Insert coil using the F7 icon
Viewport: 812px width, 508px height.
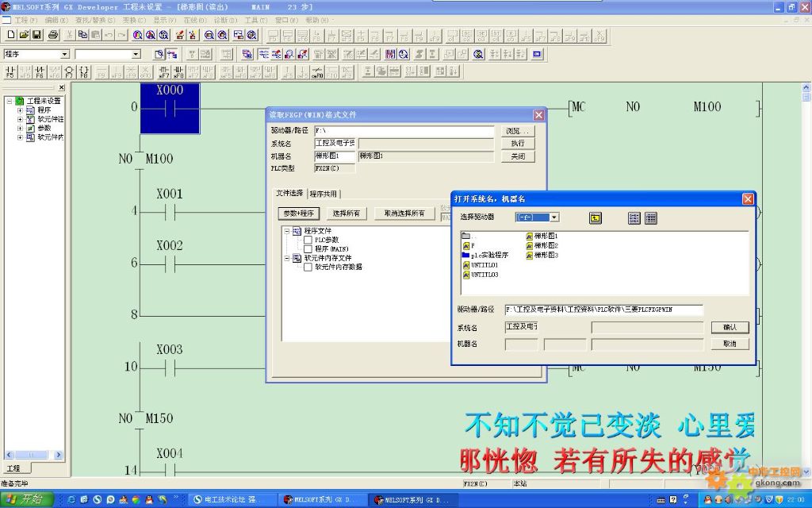coord(69,71)
